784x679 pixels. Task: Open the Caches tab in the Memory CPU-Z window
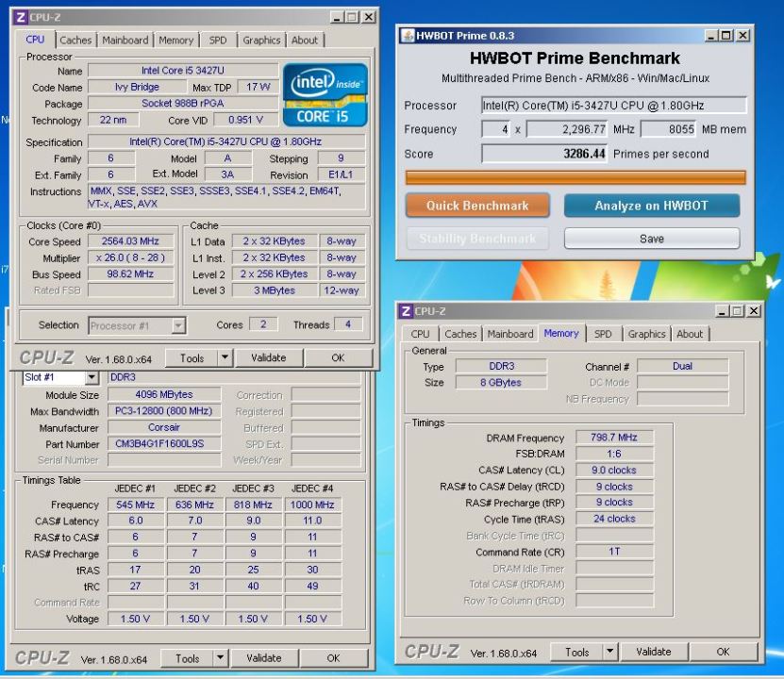pyautogui.click(x=460, y=334)
